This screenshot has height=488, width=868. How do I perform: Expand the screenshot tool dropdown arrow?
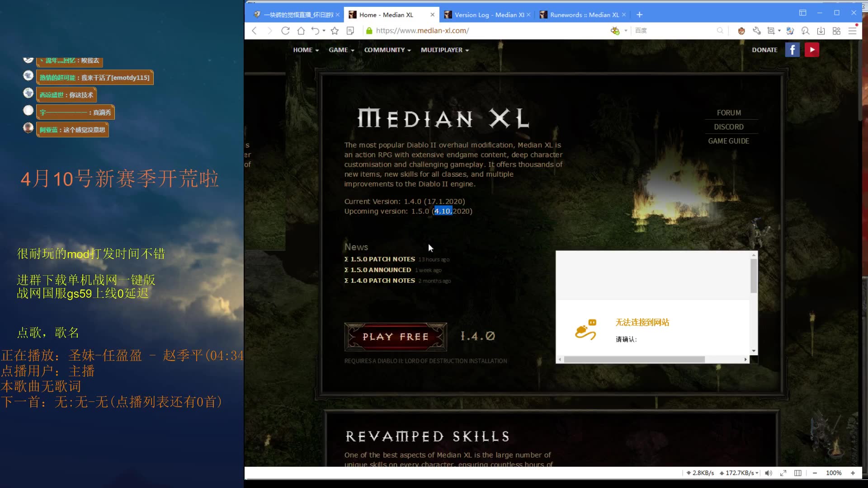tap(779, 31)
